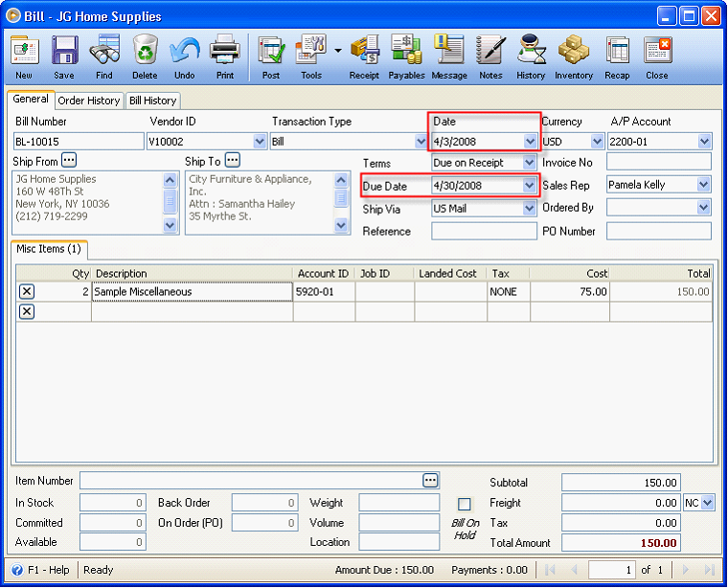728x588 pixels.
Task: Switch to the Bill History tab
Action: click(x=152, y=101)
